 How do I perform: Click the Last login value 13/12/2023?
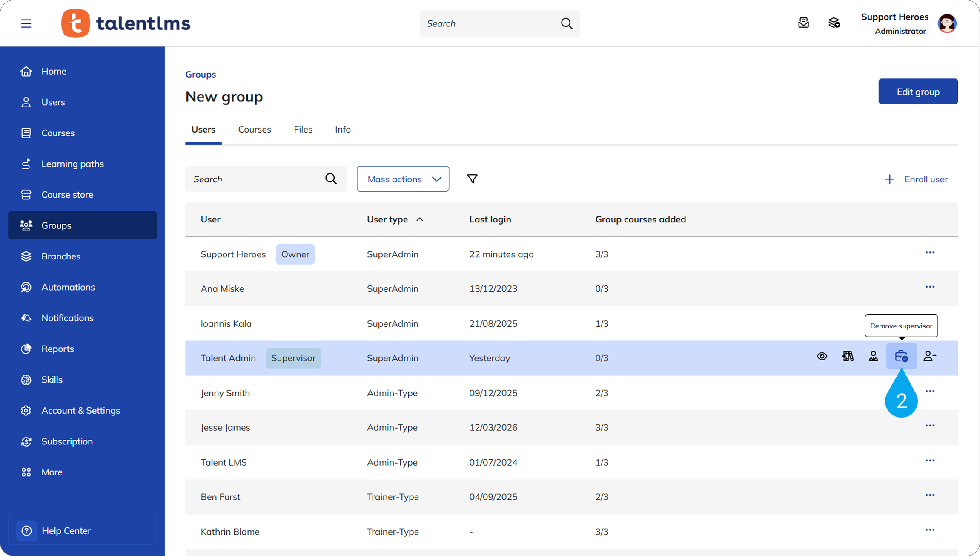[x=493, y=289]
